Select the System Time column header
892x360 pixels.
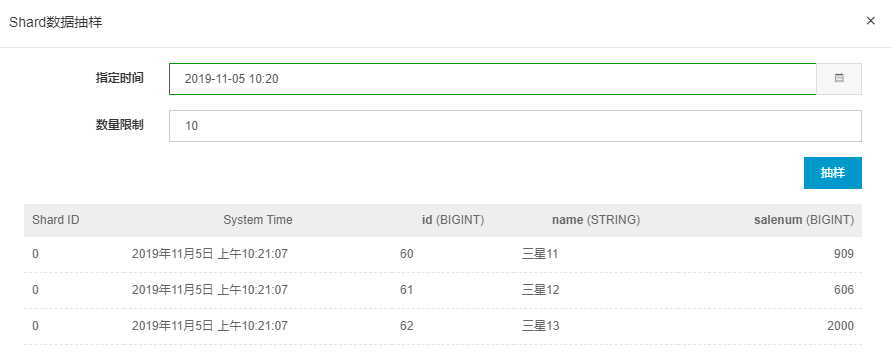click(x=258, y=220)
